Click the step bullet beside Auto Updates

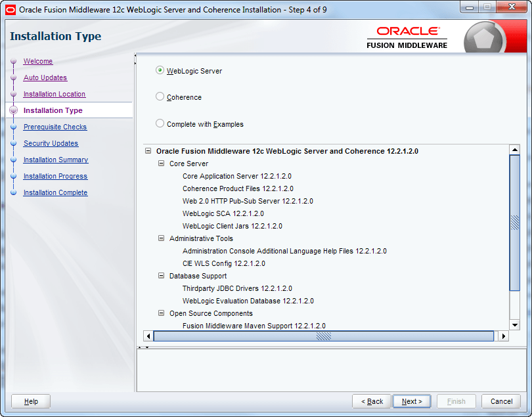[14, 77]
